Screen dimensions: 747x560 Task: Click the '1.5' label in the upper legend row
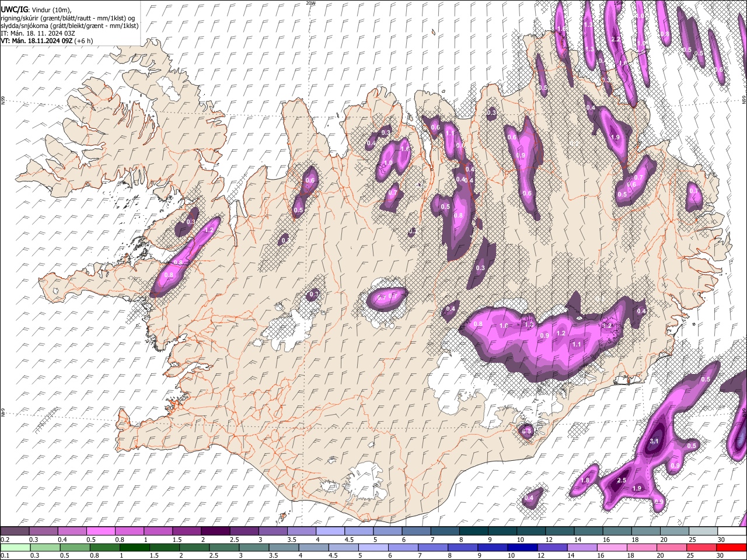177,540
